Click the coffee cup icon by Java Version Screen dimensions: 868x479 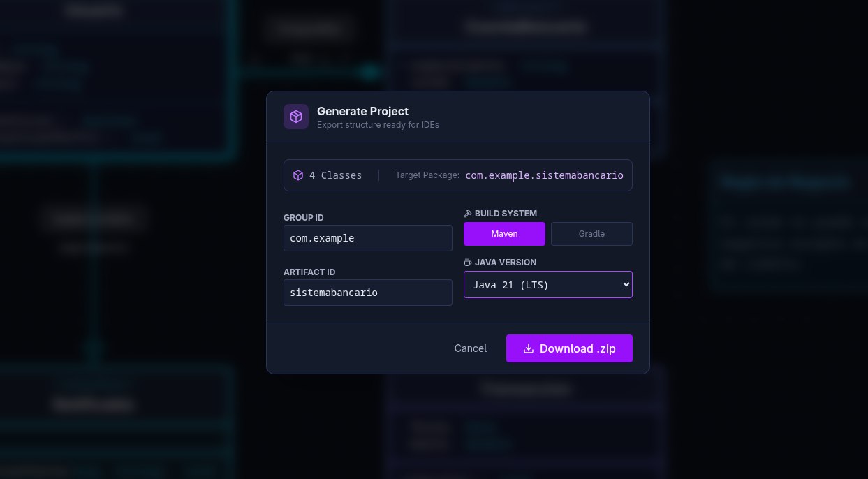[x=468, y=263]
